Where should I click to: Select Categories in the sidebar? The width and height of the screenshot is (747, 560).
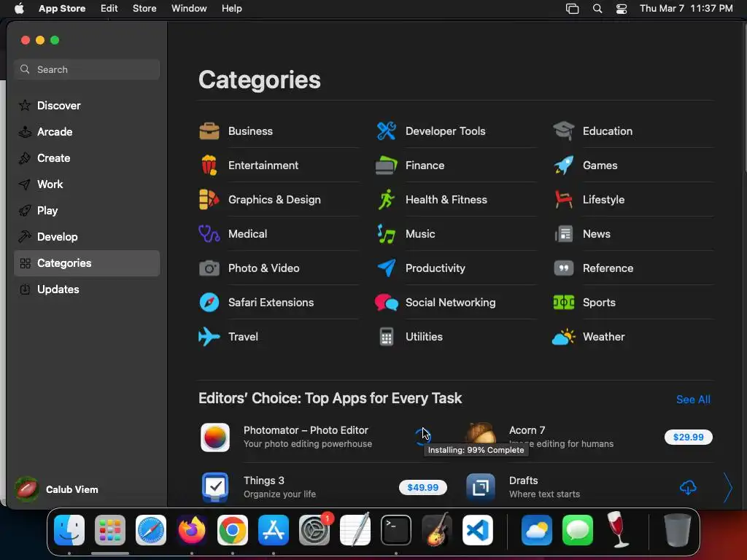tap(87, 263)
